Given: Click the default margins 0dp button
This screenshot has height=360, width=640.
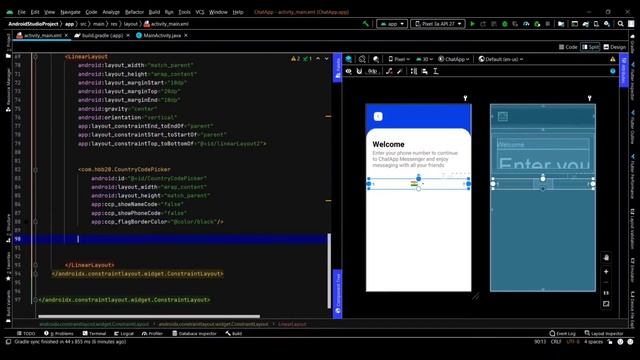Looking at the screenshot, I should click(372, 71).
